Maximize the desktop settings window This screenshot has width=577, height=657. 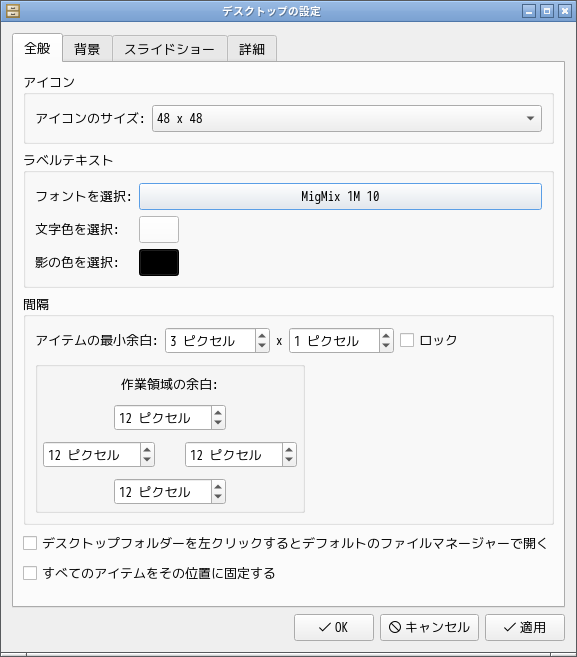tap(547, 11)
